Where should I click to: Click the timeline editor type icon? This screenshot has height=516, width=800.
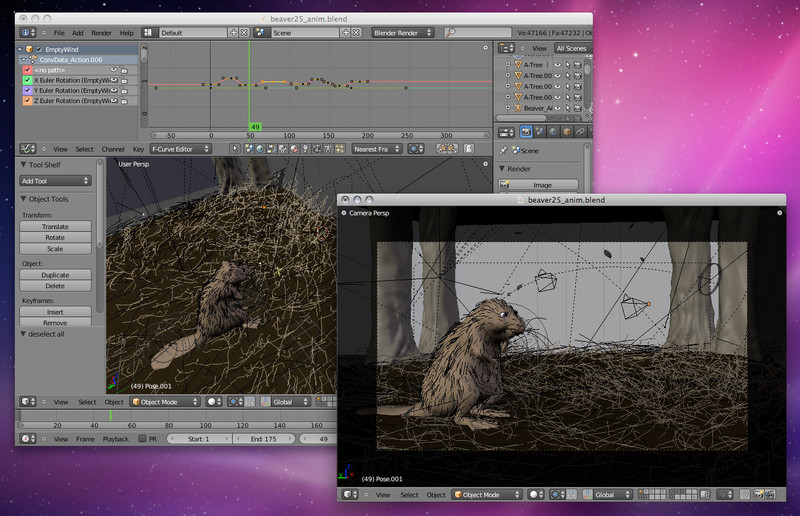pos(26,439)
